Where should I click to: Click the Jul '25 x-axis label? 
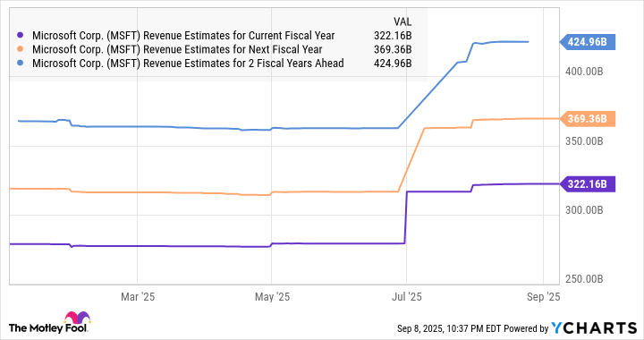coord(407,296)
